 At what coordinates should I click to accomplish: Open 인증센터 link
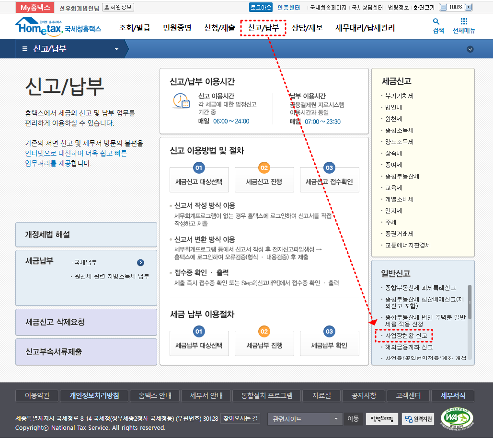[x=288, y=8]
